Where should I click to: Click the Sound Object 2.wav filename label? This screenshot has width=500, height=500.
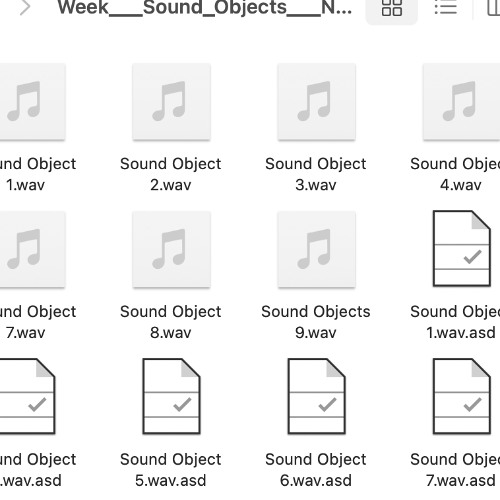click(171, 174)
